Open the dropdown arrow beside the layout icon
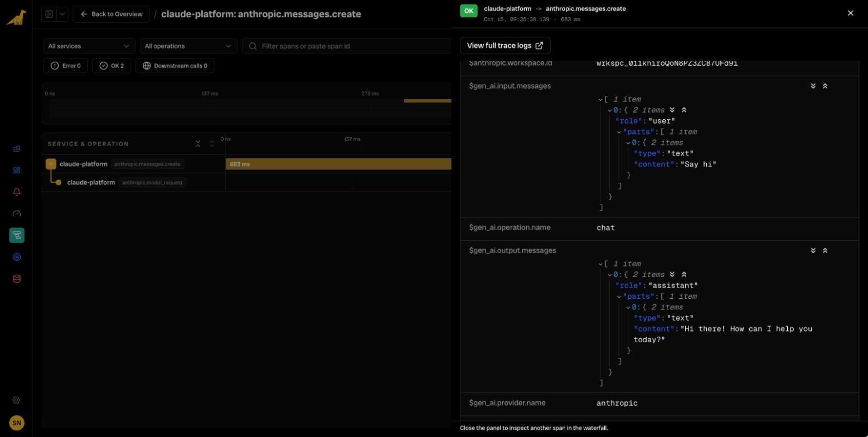Screen dimensions: 868x437 pyautogui.click(x=62, y=14)
